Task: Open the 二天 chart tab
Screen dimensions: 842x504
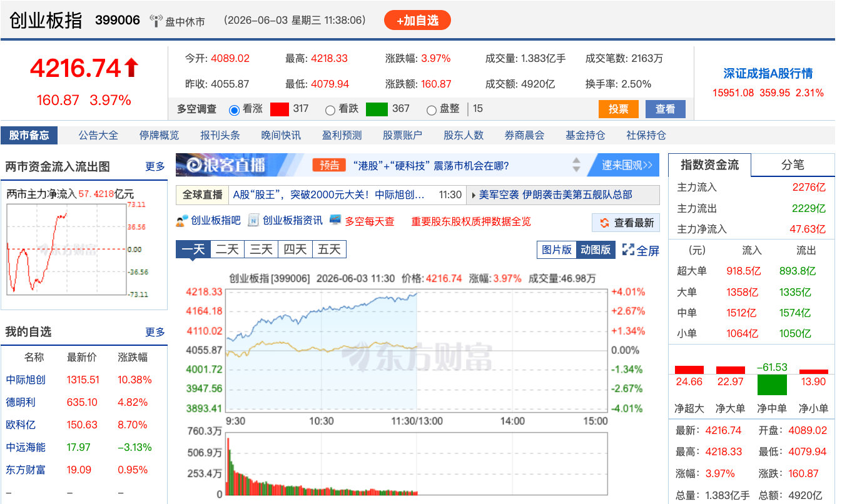Action: coord(228,249)
